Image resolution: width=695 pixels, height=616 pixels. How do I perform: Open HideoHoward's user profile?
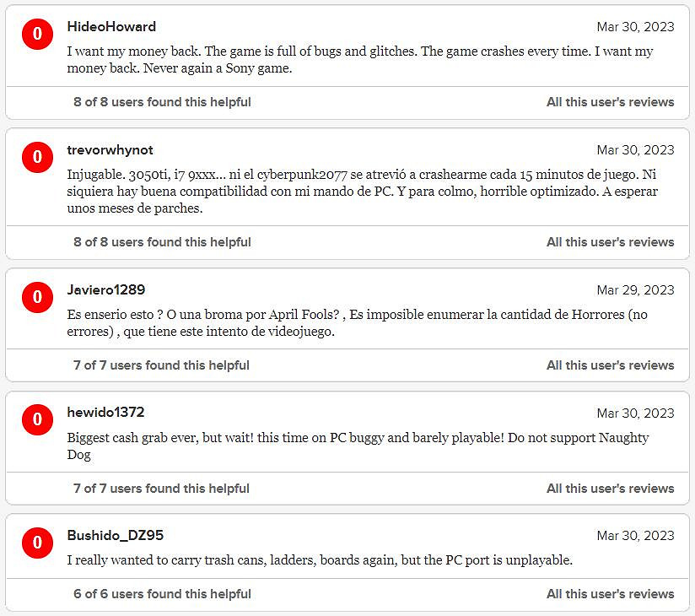point(111,26)
